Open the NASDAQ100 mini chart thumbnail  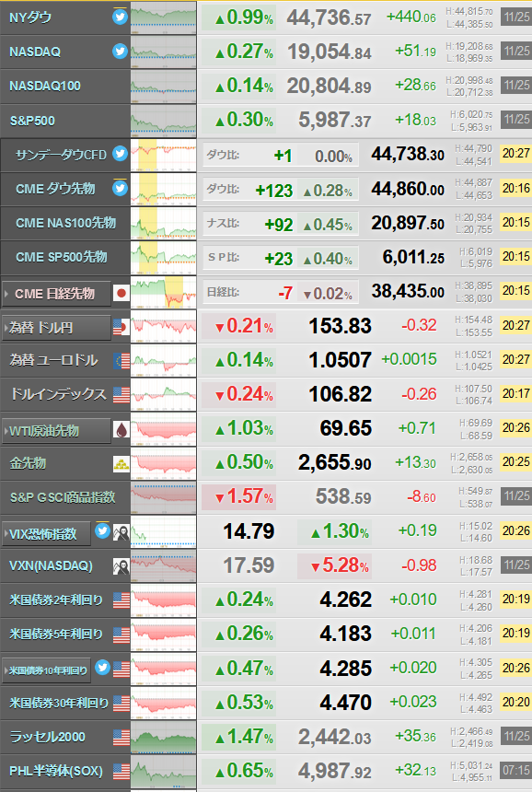point(164,86)
